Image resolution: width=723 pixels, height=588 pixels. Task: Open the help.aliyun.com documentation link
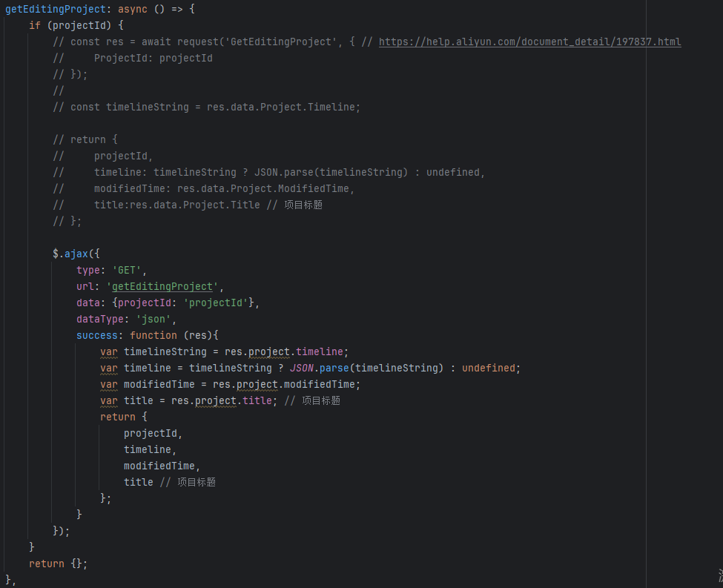pos(529,42)
